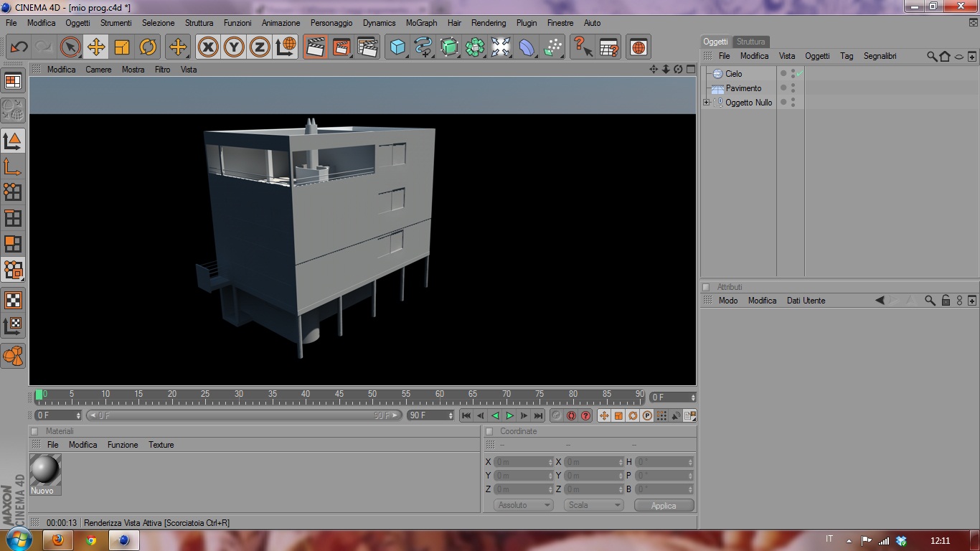Screen dimensions: 980x551
Task: Select the Scale tool in top toolbar
Action: point(122,47)
